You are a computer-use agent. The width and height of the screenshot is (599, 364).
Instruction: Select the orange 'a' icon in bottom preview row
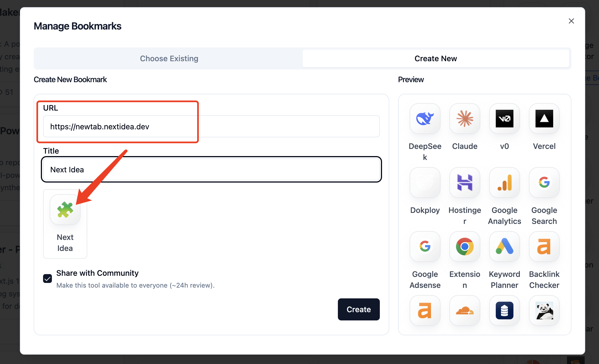[425, 311]
